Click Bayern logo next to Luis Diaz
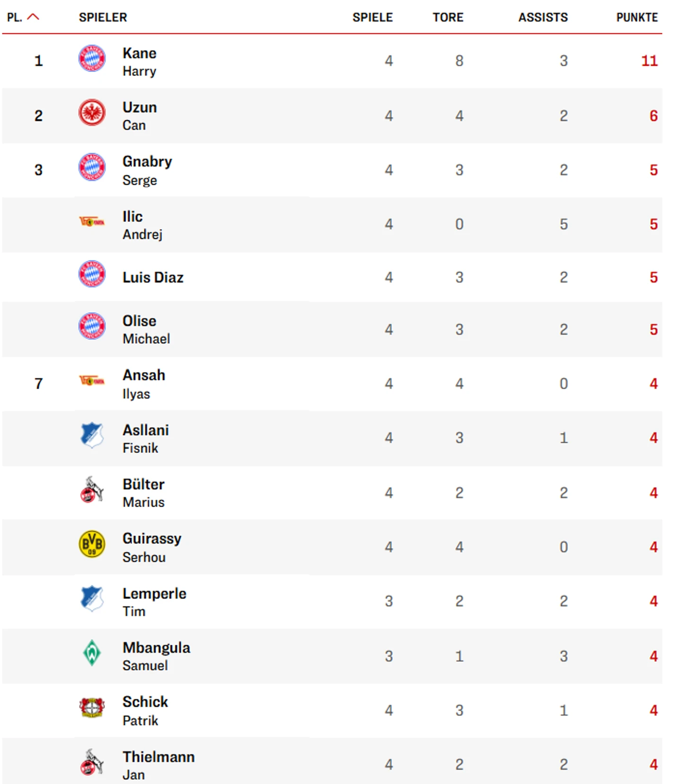 pyautogui.click(x=92, y=274)
